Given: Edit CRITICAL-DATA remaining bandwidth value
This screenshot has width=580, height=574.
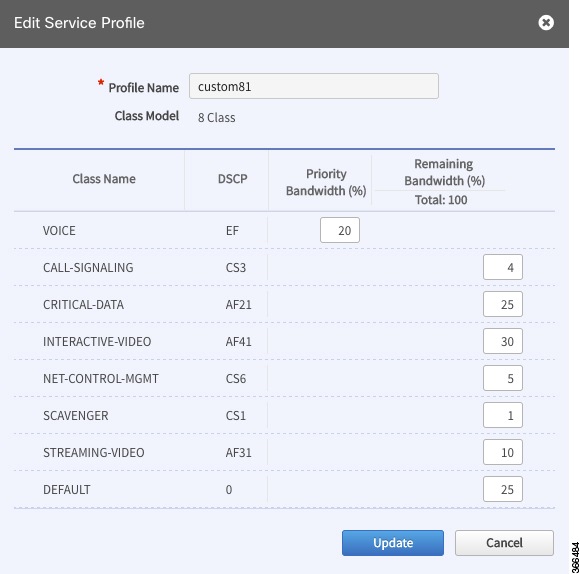Looking at the screenshot, I should click(503, 304).
